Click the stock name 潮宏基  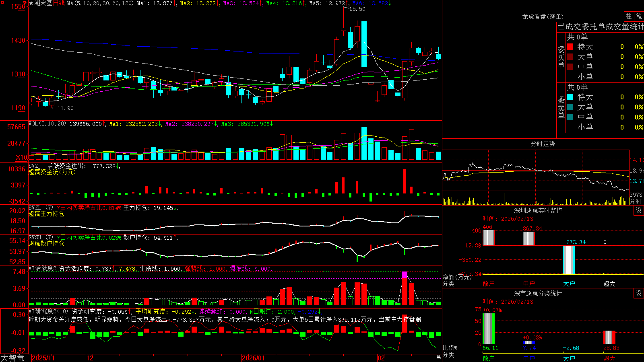pyautogui.click(x=43, y=3)
